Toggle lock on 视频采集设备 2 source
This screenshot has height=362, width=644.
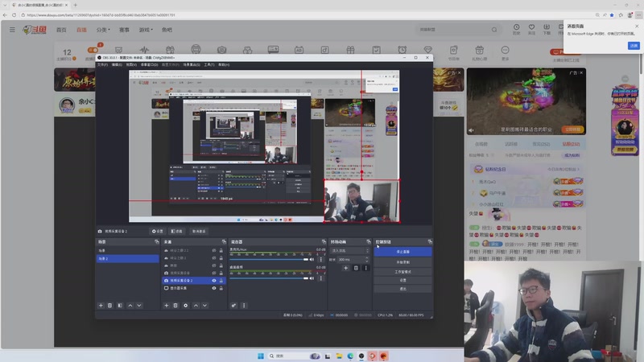point(221,280)
